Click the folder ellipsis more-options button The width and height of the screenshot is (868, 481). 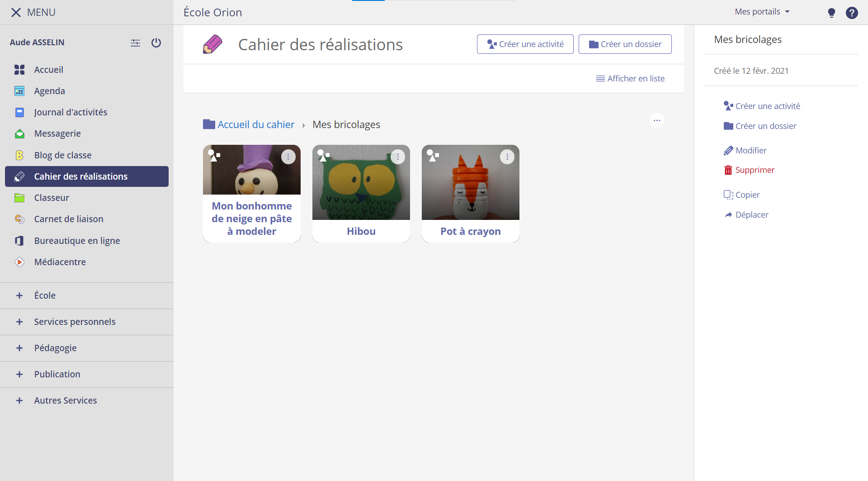coord(656,120)
